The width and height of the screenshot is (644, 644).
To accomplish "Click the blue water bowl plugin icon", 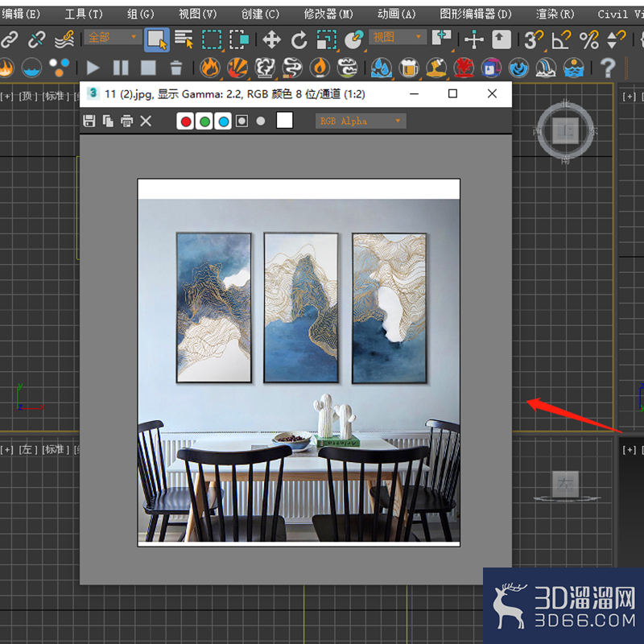I will (31, 68).
